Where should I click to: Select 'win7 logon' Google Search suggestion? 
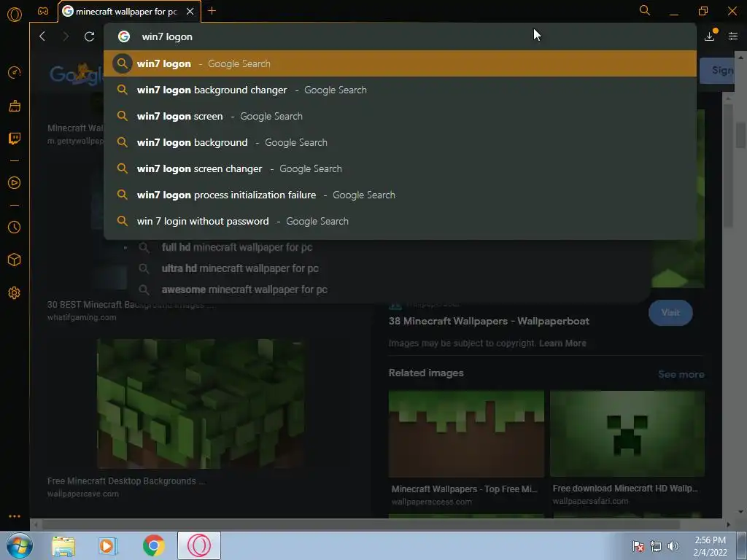click(400, 63)
